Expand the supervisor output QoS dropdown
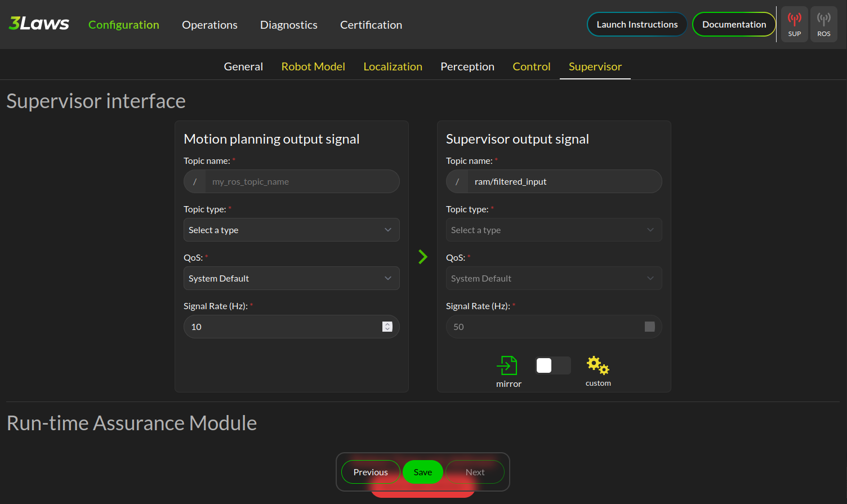 [x=554, y=278]
